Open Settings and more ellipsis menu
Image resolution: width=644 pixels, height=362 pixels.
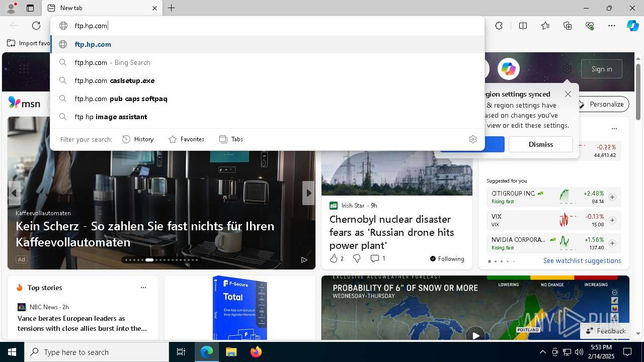[612, 26]
